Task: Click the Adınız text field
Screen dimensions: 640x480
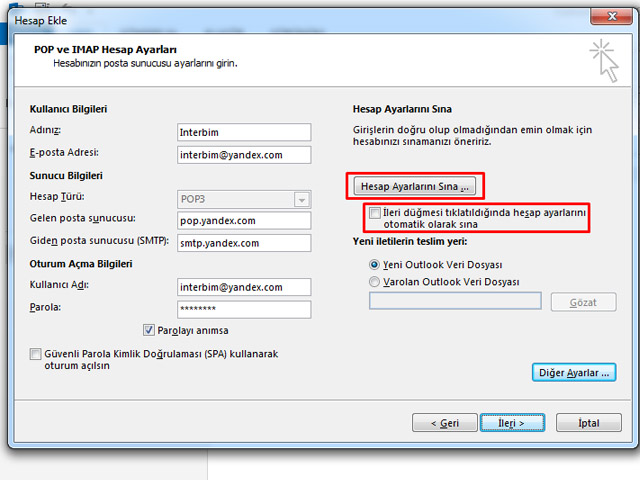Action: pos(243,133)
